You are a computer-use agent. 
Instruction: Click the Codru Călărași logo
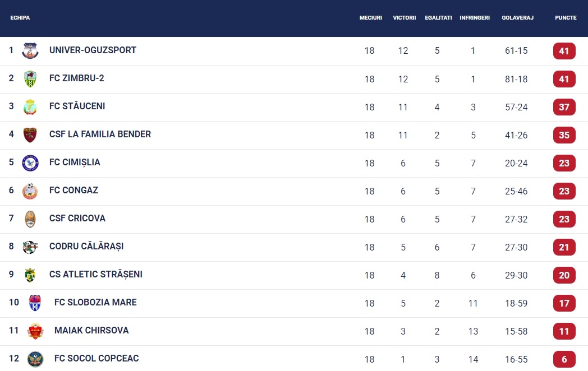tap(30, 247)
